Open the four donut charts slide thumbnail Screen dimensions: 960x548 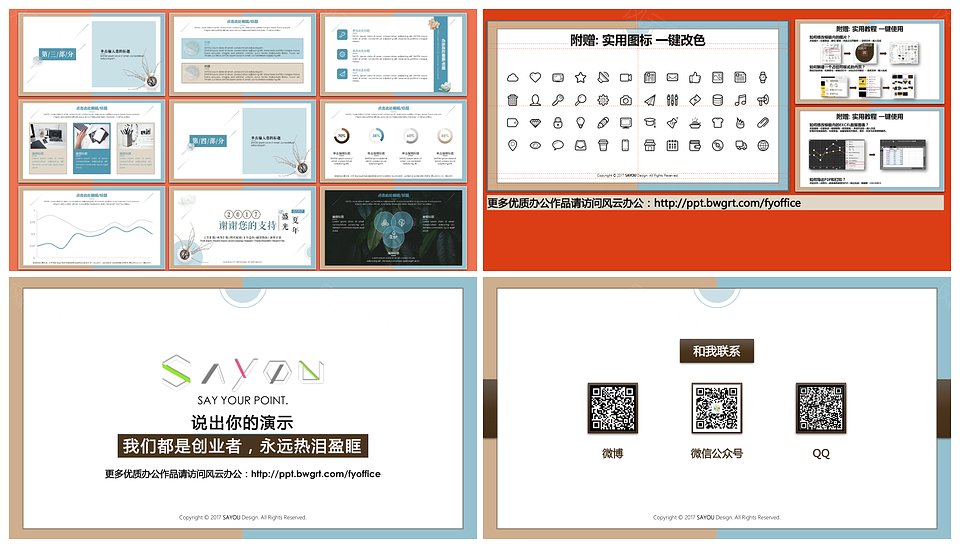pyautogui.click(x=394, y=141)
